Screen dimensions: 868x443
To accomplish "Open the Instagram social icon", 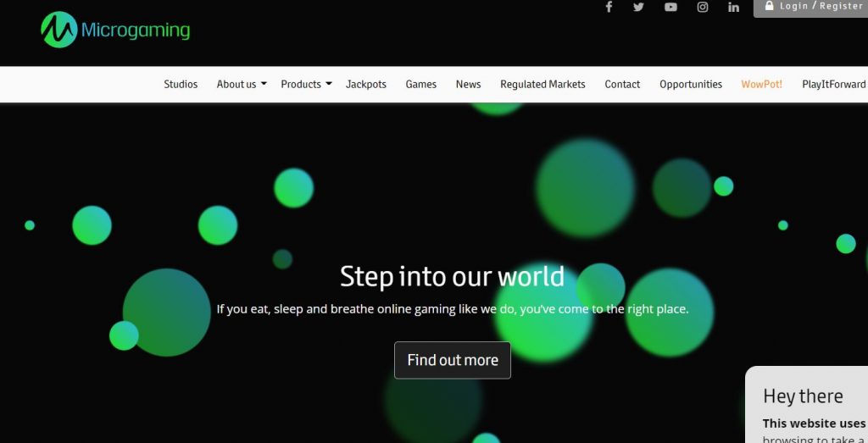I will [x=702, y=7].
